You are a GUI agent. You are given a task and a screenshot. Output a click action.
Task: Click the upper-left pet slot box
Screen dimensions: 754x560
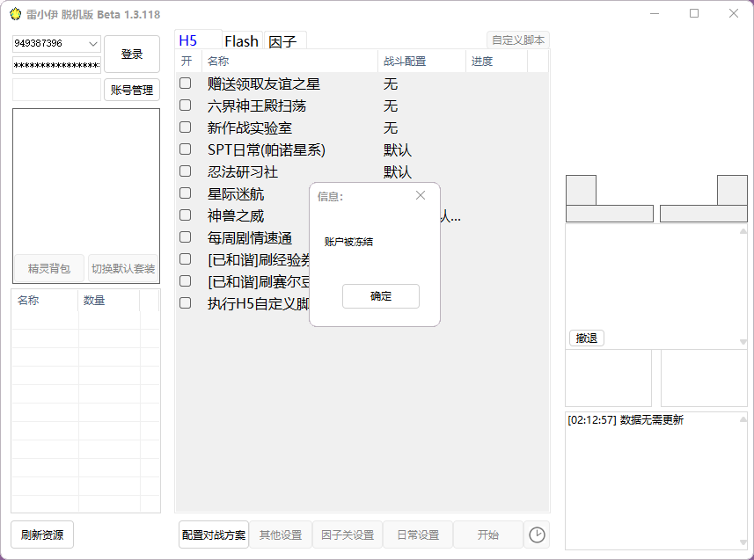[581, 191]
